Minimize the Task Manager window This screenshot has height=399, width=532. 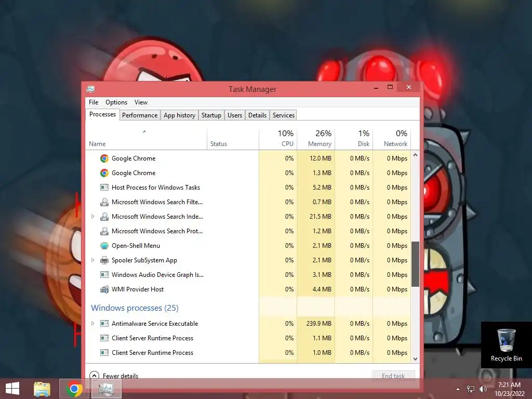pos(376,87)
